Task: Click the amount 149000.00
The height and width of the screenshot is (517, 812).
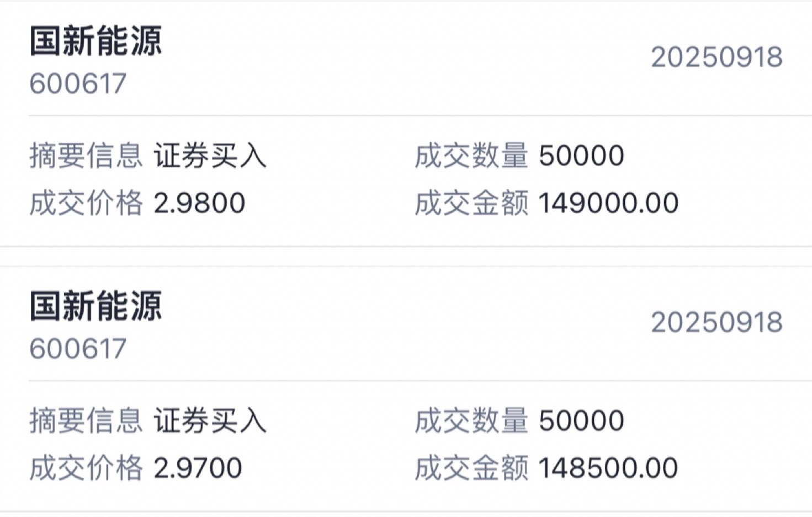Action: click(x=608, y=203)
